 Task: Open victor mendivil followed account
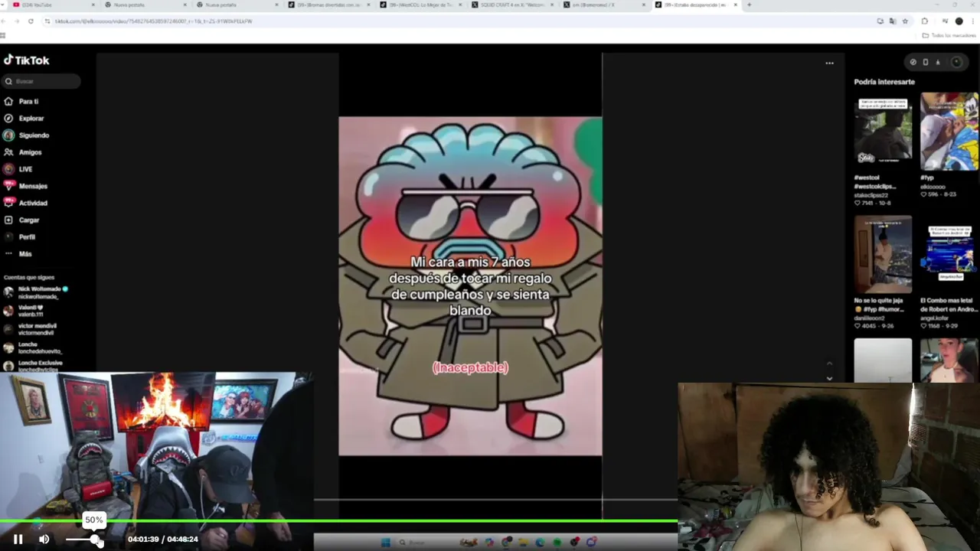coord(30,330)
